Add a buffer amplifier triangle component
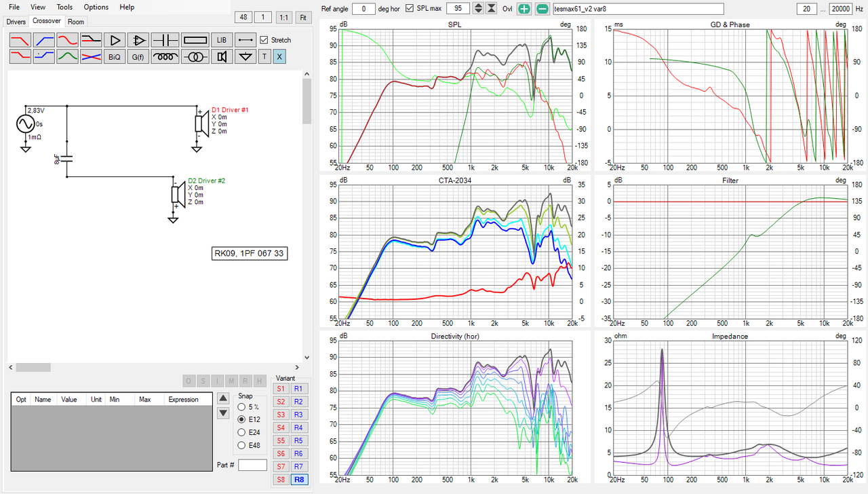This screenshot has height=494, width=868. pyautogui.click(x=114, y=40)
